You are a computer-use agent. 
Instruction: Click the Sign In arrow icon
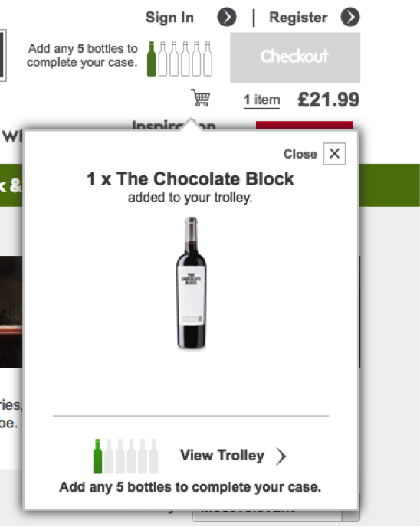click(227, 17)
